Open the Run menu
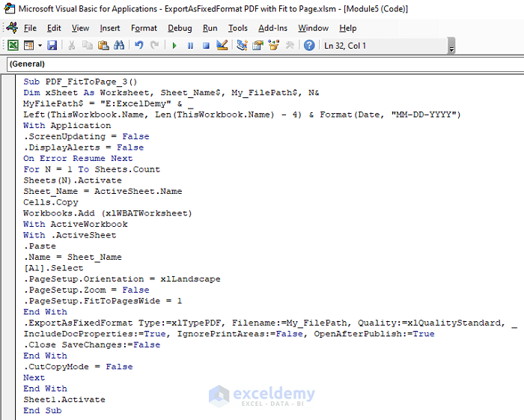524x420 pixels. 210,28
